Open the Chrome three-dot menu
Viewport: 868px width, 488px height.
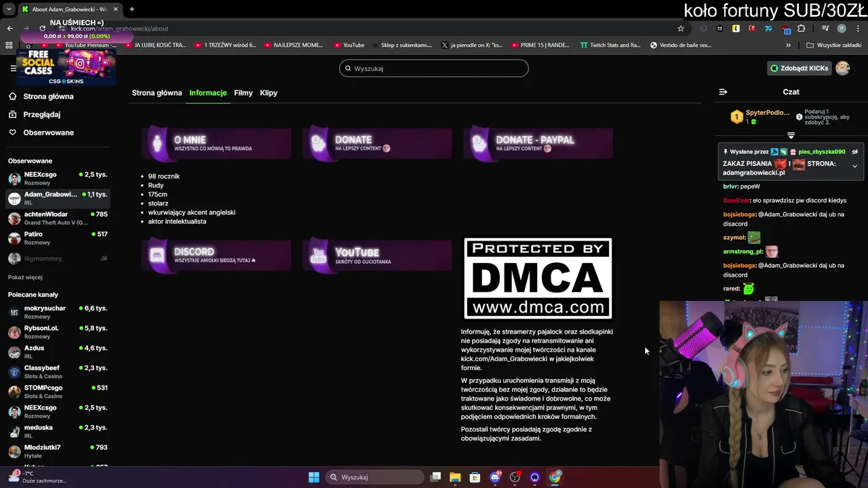click(858, 28)
